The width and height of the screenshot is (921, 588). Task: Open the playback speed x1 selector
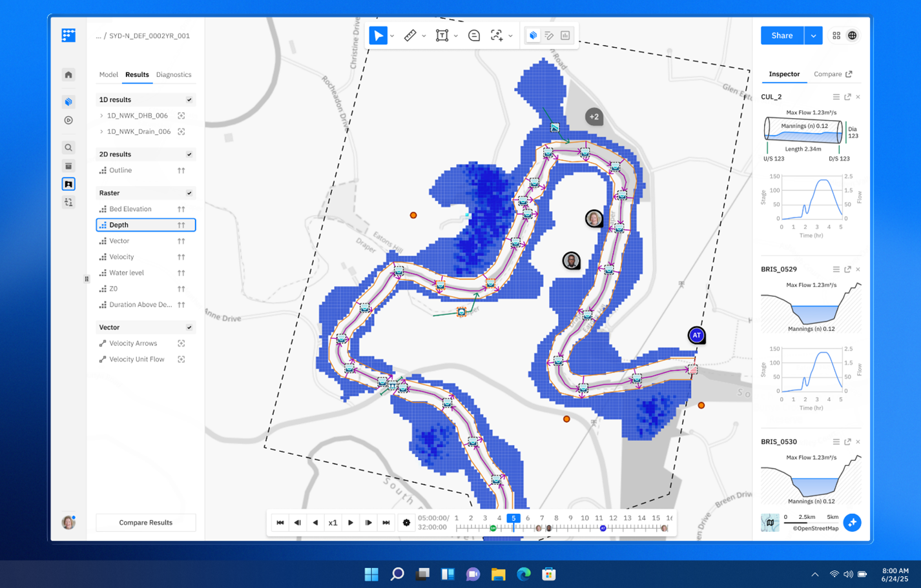coord(333,523)
